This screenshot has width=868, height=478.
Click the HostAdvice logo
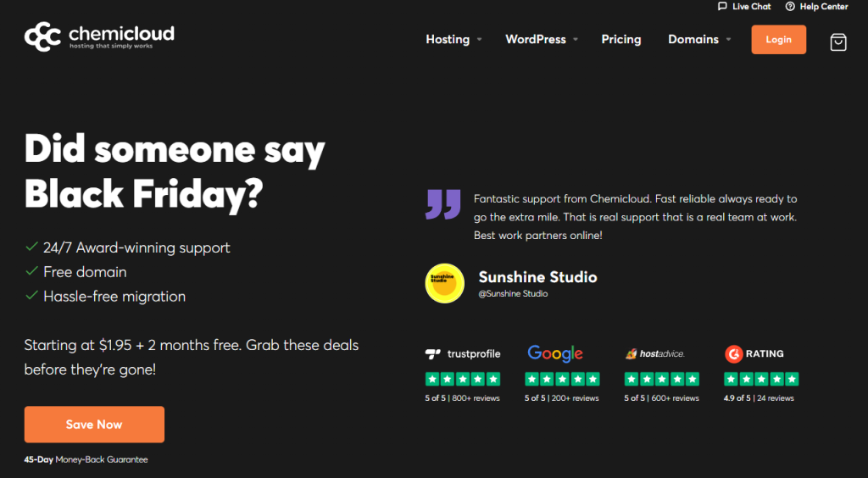(654, 353)
